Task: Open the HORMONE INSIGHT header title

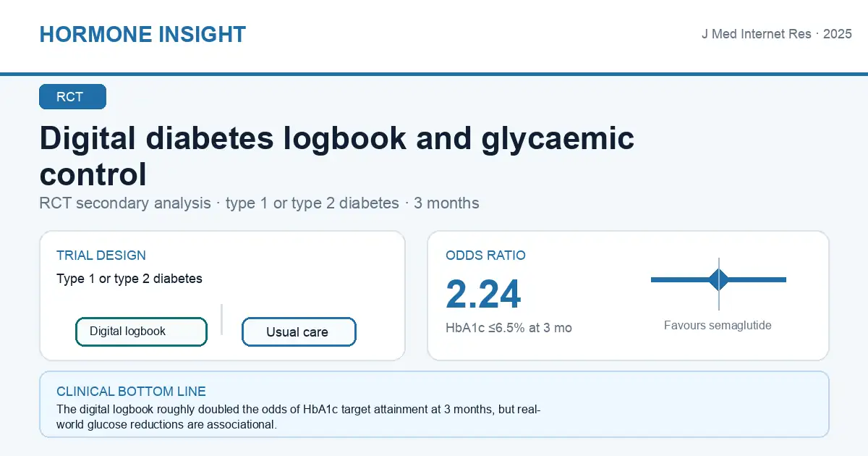Action: point(142,34)
